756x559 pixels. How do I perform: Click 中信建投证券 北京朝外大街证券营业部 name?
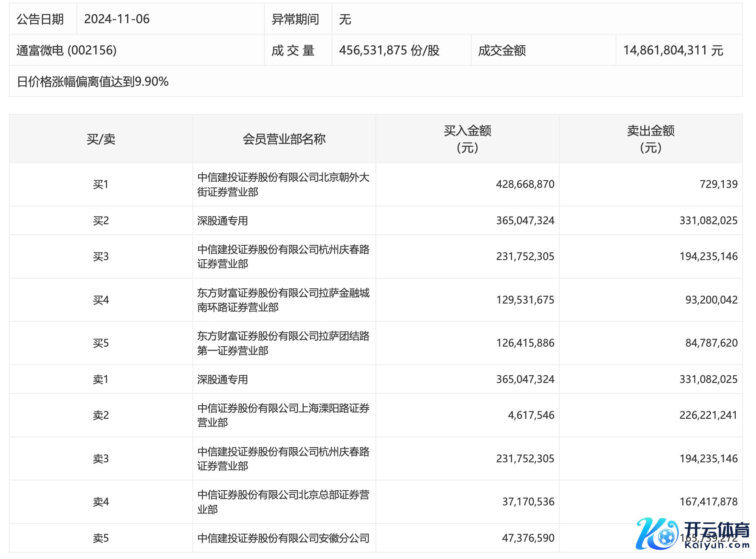(283, 185)
